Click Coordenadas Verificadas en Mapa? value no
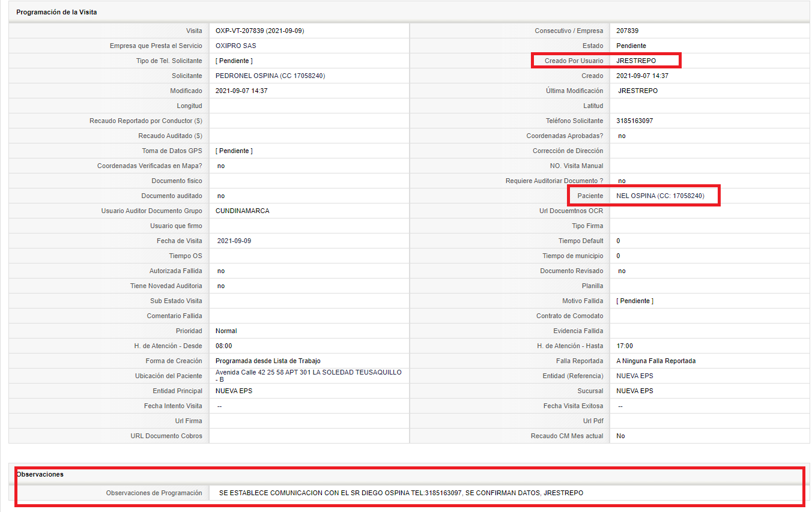Screen dimensions: 812x512 coord(221,166)
